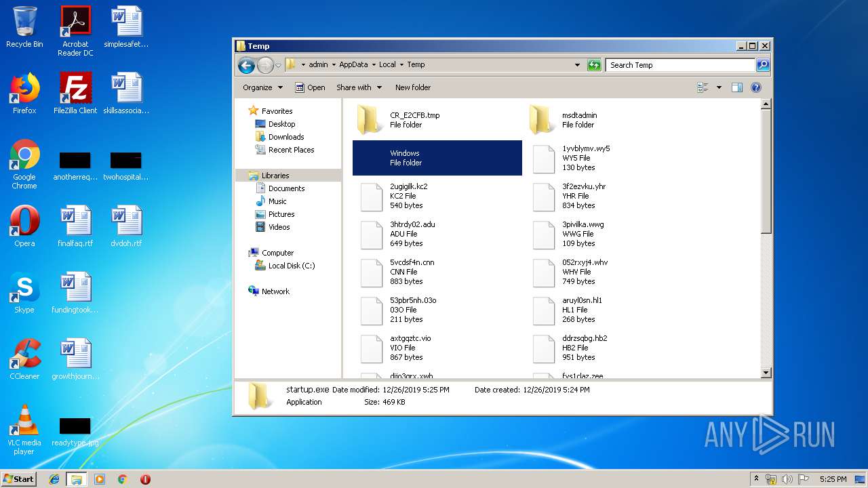Select file 5vcdsf4n.cnn
The height and width of the screenshot is (488, 868).
(x=437, y=272)
